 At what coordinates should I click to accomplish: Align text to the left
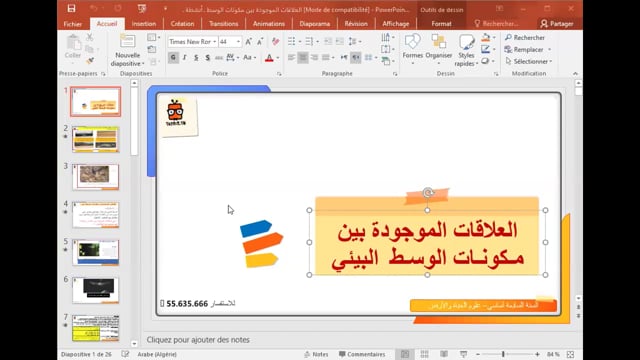pos(291,58)
